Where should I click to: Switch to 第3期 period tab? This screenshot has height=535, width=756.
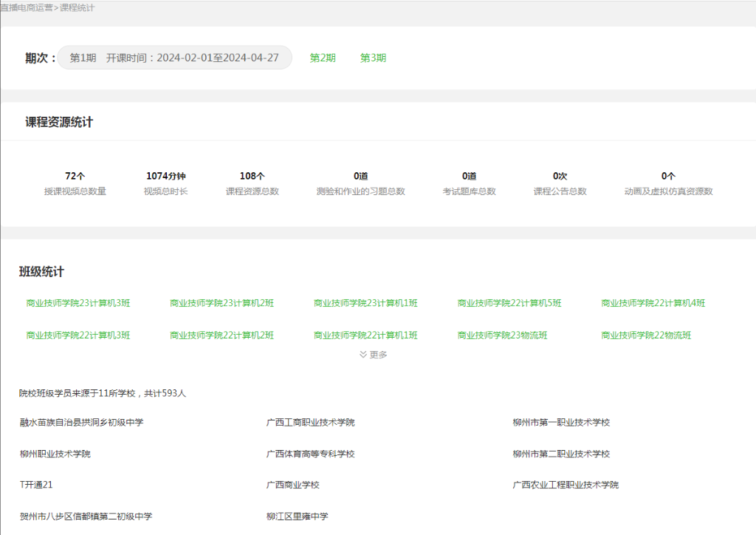point(373,58)
